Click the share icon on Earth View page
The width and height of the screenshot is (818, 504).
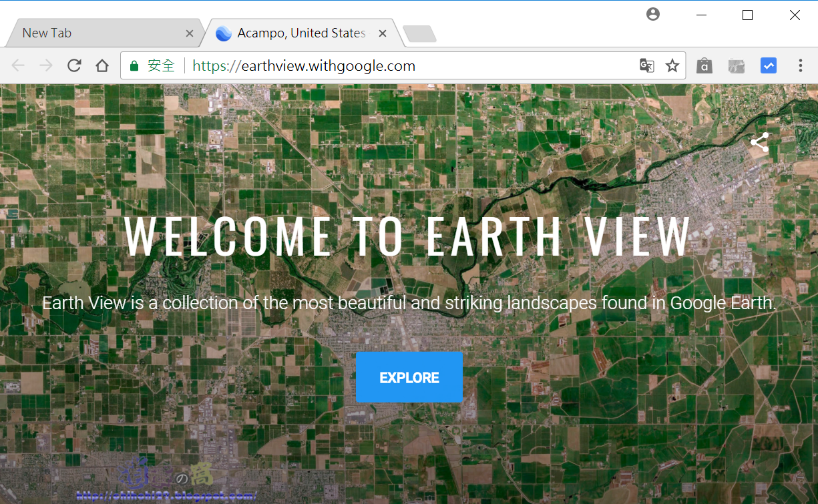click(759, 142)
